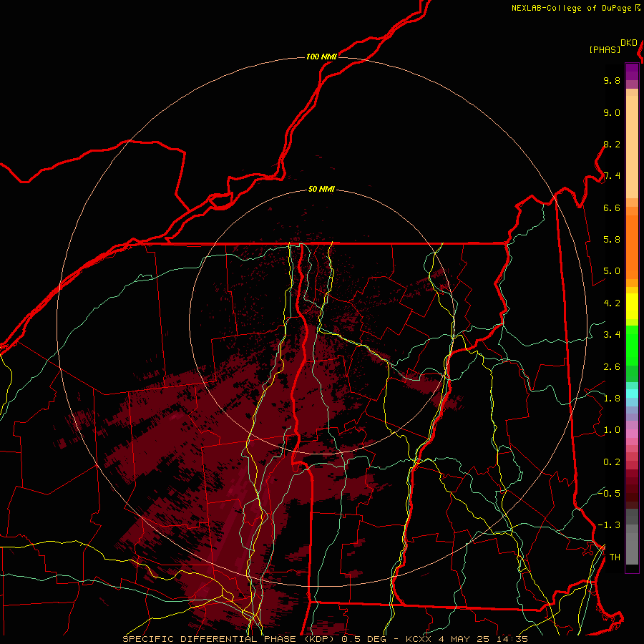
Task: Click the 1.8 value on the color scale
Action: coord(612,399)
